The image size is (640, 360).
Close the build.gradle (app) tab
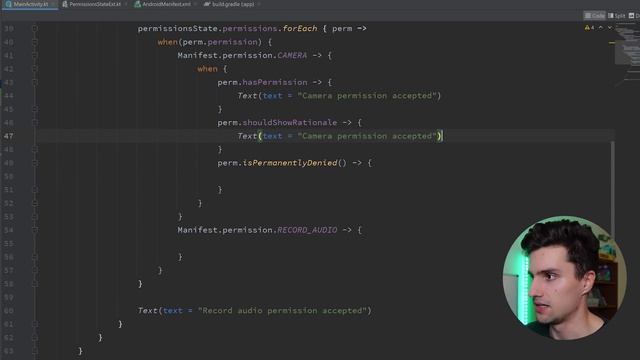click(x=259, y=4)
